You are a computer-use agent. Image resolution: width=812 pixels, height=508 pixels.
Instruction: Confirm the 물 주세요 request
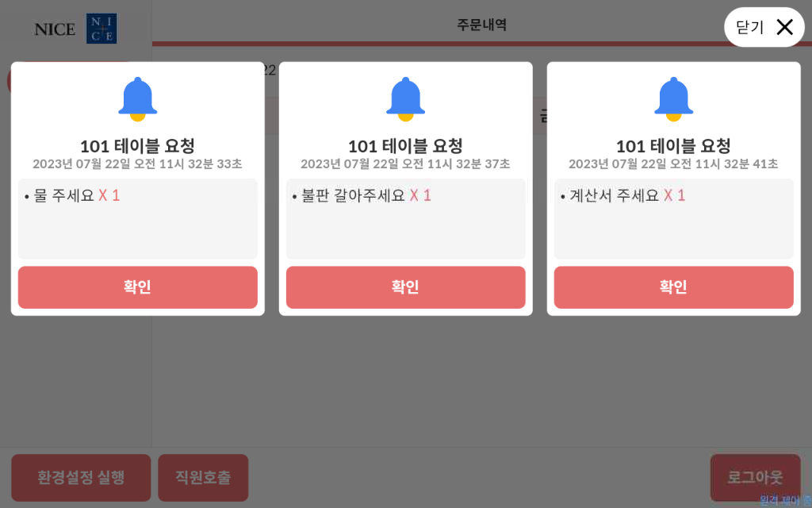[137, 287]
